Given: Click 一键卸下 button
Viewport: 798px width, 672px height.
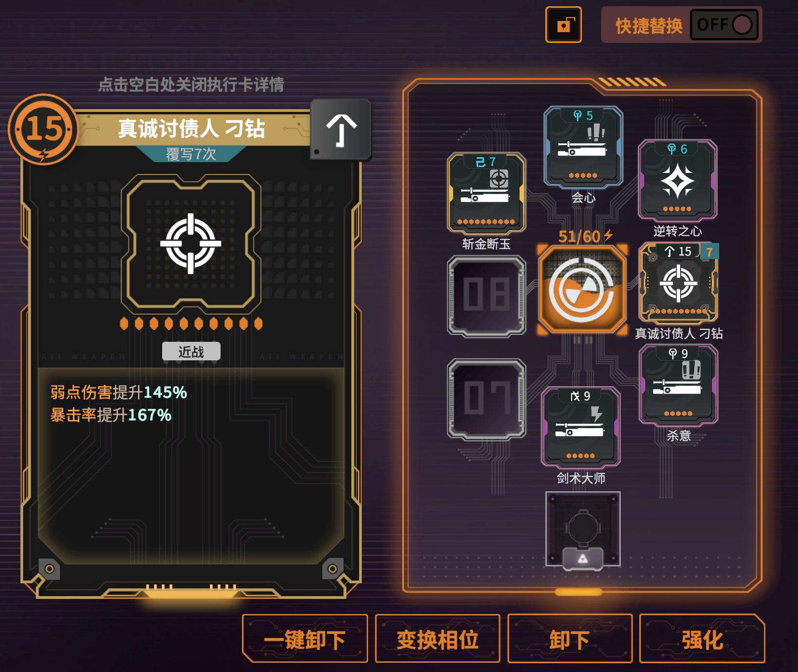Looking at the screenshot, I should click(305, 639).
